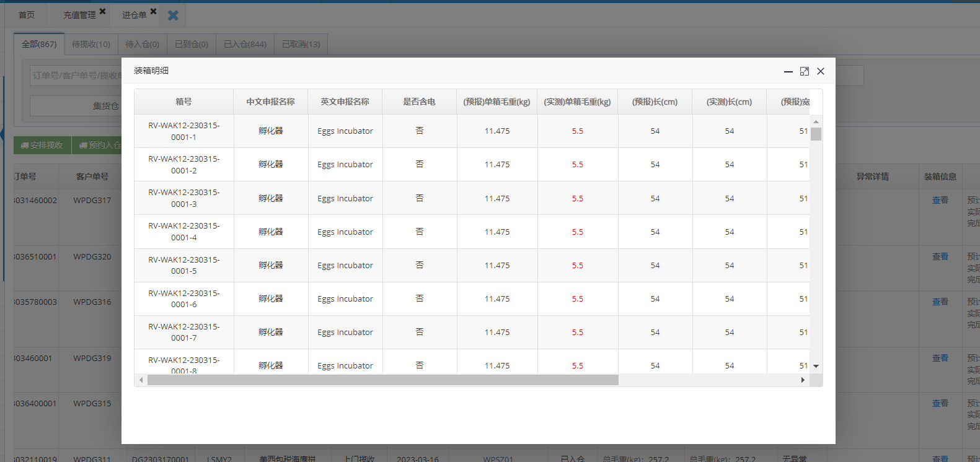The image size is (980, 462).
Task: Click the 装箱信息 column header in background
Action: click(940, 177)
